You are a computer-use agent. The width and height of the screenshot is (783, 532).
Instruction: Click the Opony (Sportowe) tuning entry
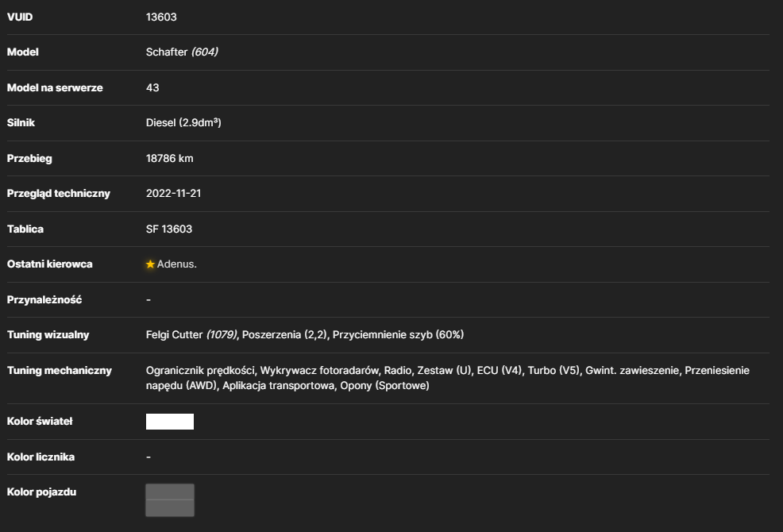click(x=384, y=386)
